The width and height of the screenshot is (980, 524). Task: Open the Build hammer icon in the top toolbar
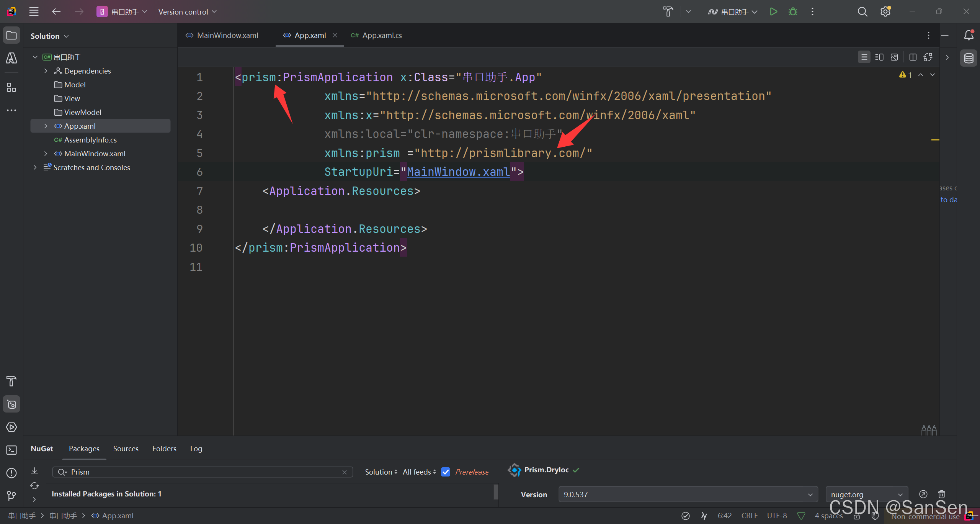click(x=668, y=11)
